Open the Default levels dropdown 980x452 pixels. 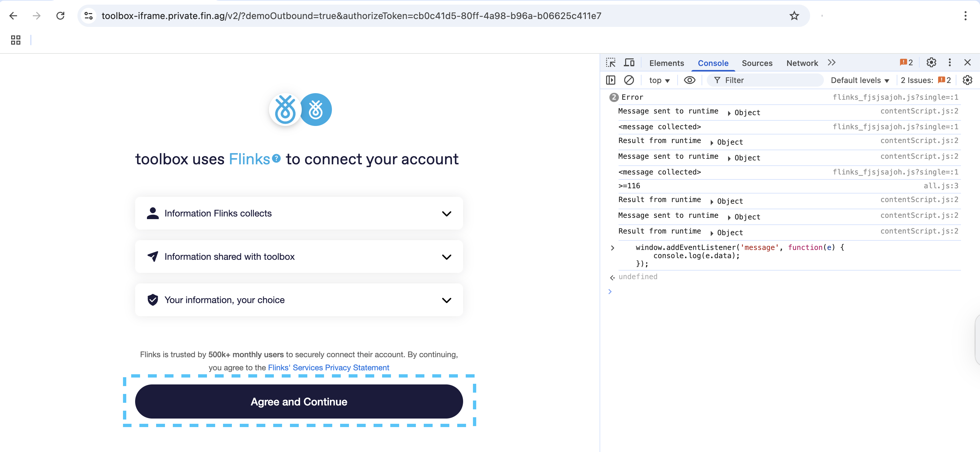coord(859,80)
